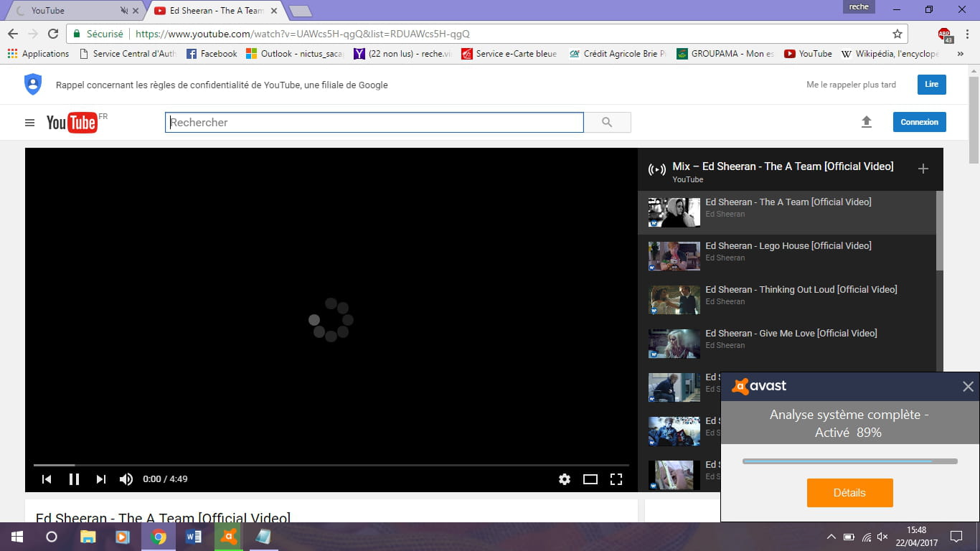Click the Avast scan progress bar
This screenshot has height=551, width=980.
(x=850, y=461)
